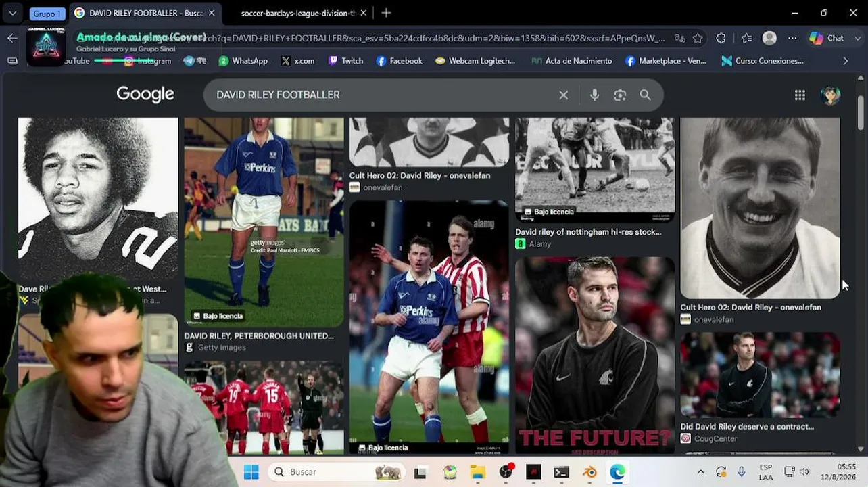Screen dimensions: 868x487
Task: Open the Curso: Conexiones bookmark
Action: (762, 61)
